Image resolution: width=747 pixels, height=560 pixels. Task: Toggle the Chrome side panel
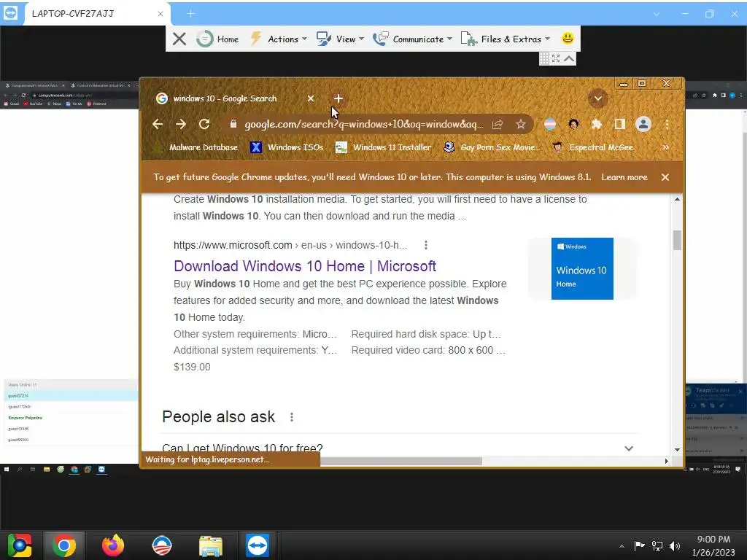pos(619,124)
